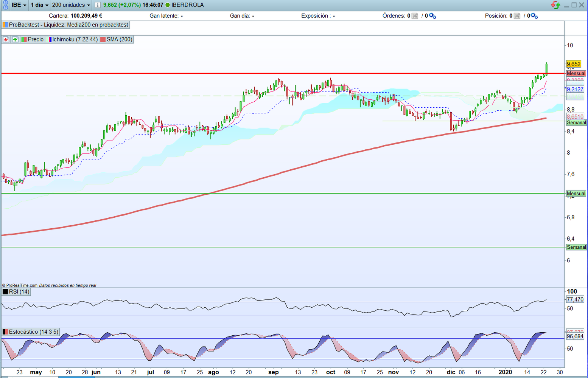Open the info icon next to price
This screenshot has width=588, height=378.
coord(98,5)
